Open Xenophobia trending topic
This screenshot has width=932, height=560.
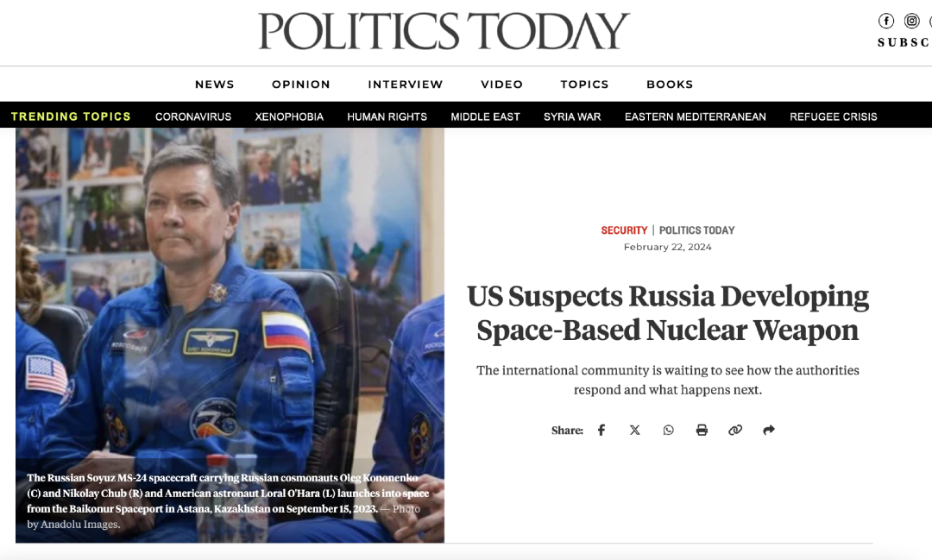289,116
